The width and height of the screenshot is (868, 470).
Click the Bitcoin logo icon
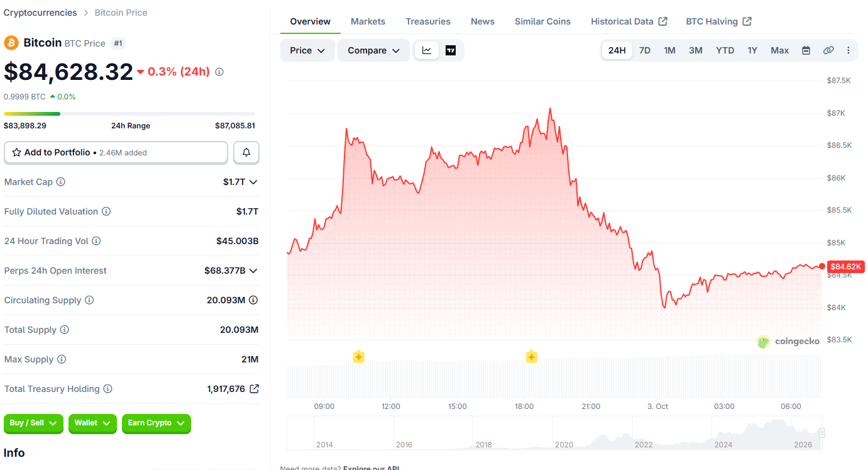[11, 43]
